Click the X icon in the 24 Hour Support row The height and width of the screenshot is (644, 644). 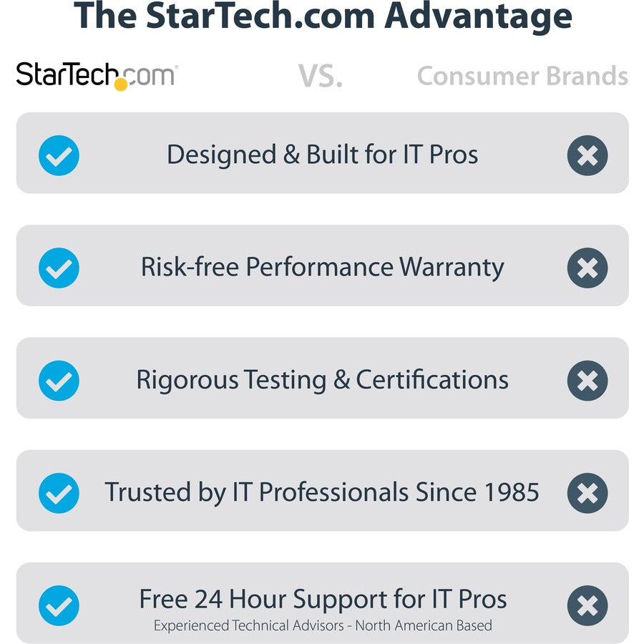587,605
